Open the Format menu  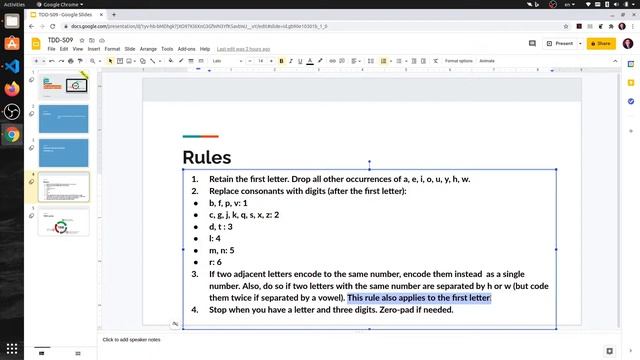point(112,49)
